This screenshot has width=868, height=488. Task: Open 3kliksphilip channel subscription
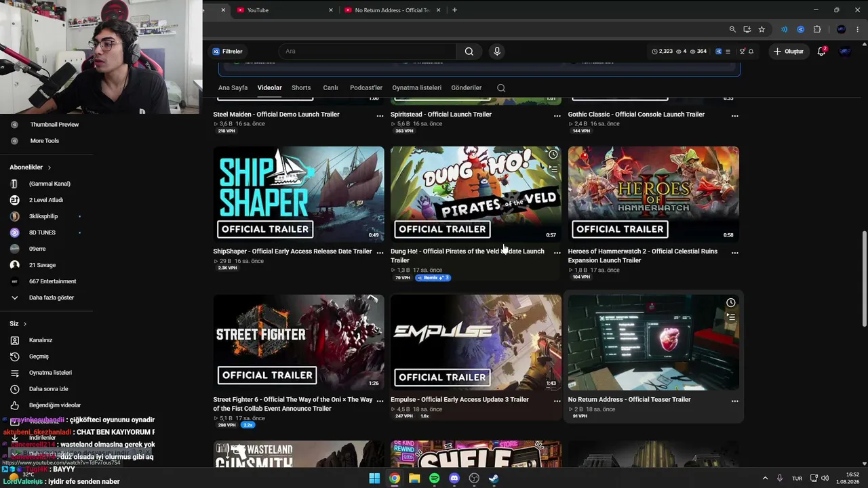pyautogui.click(x=43, y=216)
